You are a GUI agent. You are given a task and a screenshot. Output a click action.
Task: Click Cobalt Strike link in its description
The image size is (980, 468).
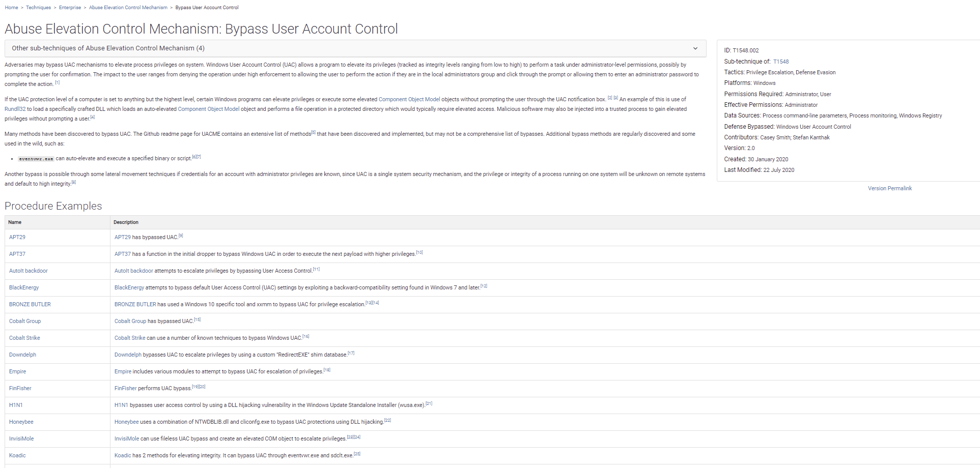click(x=130, y=338)
